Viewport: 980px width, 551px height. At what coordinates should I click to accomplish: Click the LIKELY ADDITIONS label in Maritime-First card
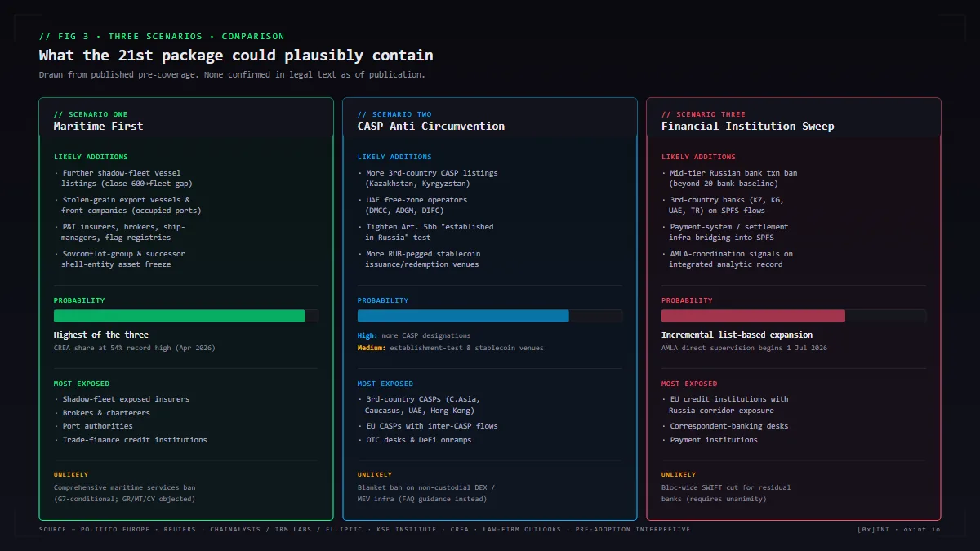click(91, 157)
